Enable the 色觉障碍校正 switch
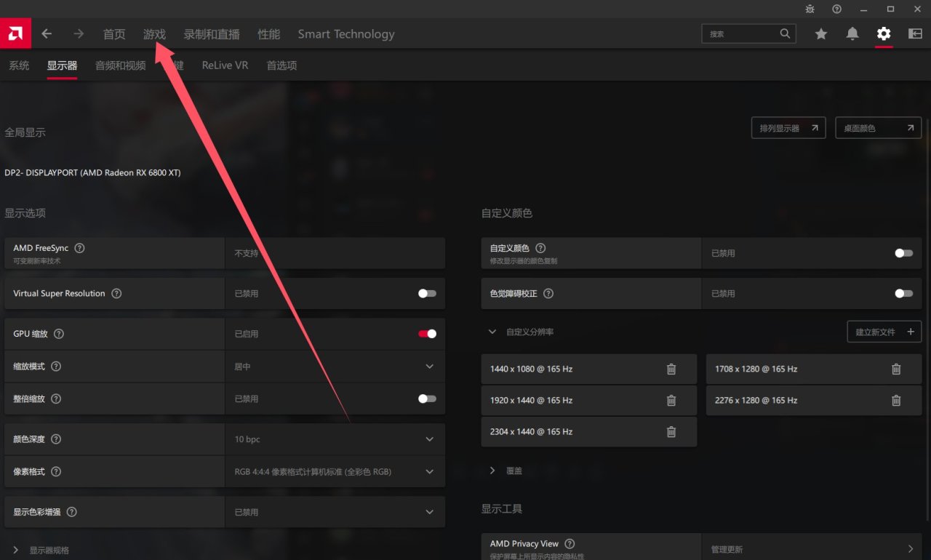 point(903,294)
